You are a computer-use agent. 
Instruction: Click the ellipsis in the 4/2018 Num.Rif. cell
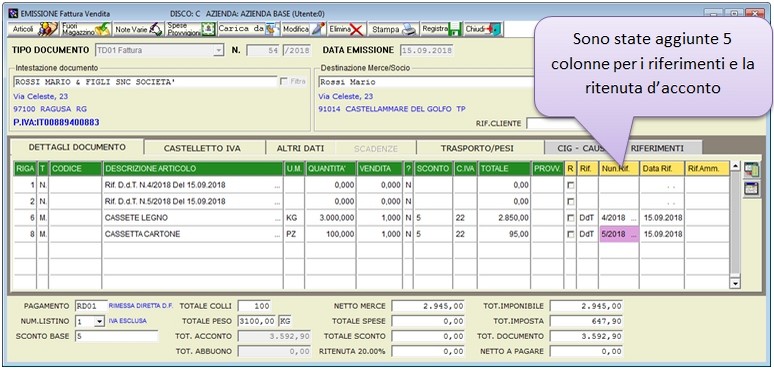coord(634,219)
